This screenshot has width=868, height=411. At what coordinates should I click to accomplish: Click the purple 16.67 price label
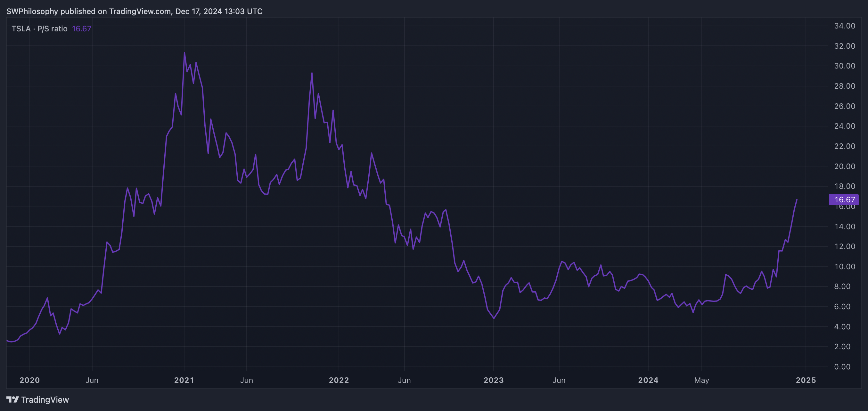844,200
